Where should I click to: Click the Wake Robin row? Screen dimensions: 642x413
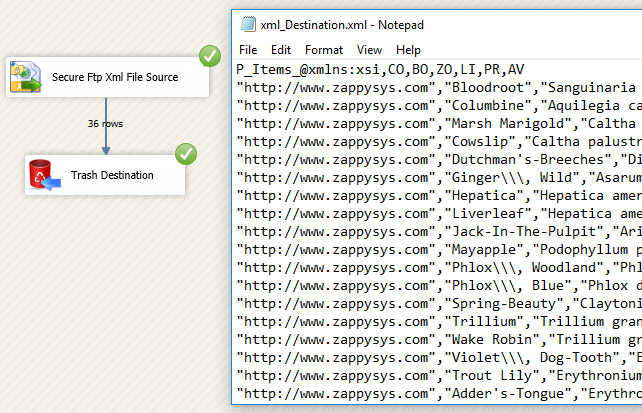tap(439, 340)
